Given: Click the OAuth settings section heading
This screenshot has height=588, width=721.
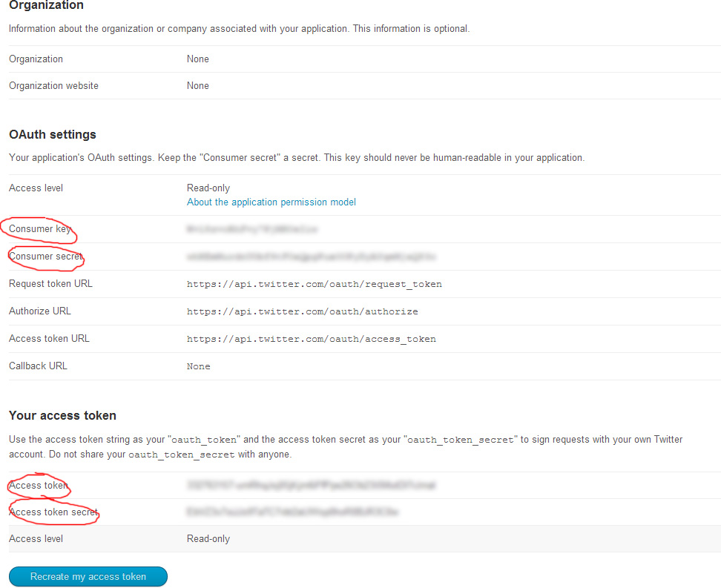Looking at the screenshot, I should [51, 134].
